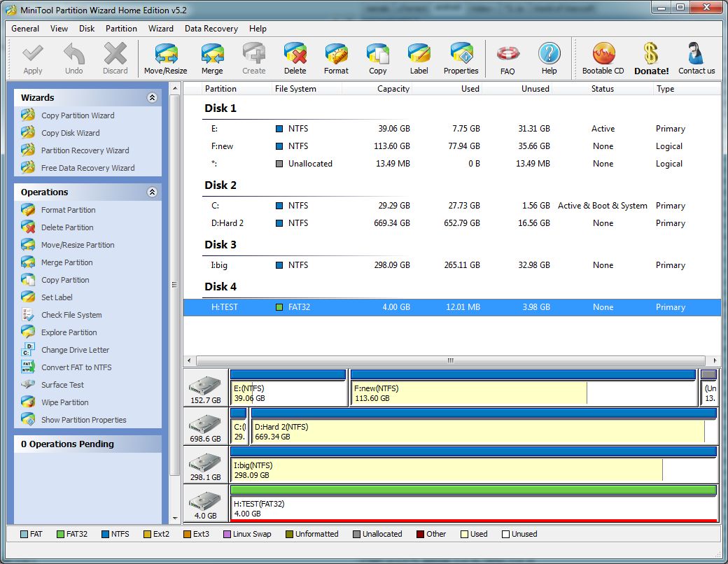This screenshot has height=564, width=728.
Task: Click the 698.6 GB disk icon in the disk map
Action: click(x=205, y=428)
